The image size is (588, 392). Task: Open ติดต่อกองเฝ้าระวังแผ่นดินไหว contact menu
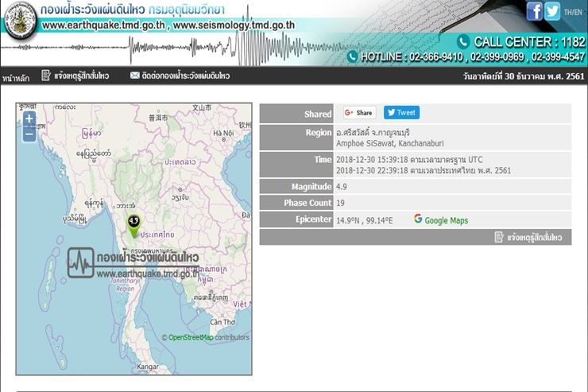coord(186,76)
